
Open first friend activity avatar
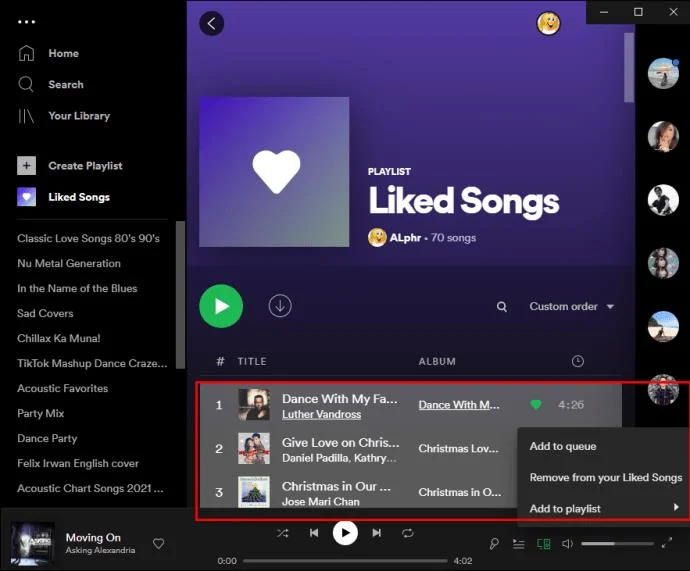click(x=663, y=73)
